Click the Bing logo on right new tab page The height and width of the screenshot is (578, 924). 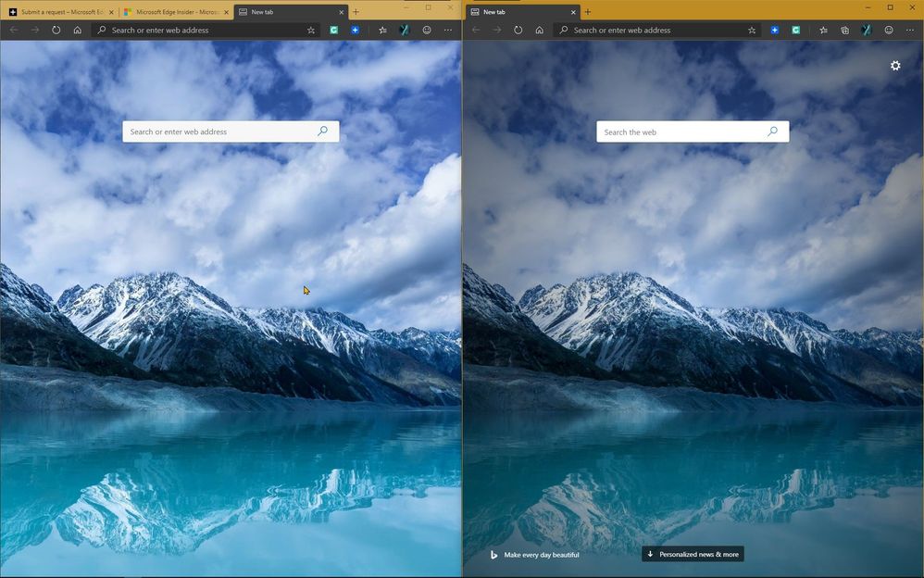[x=493, y=555]
